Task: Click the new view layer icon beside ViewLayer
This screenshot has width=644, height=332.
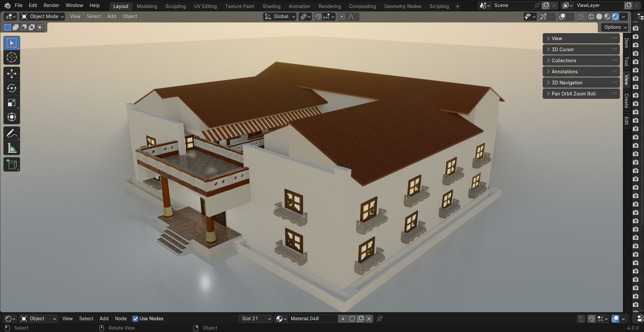Action: pos(628,5)
